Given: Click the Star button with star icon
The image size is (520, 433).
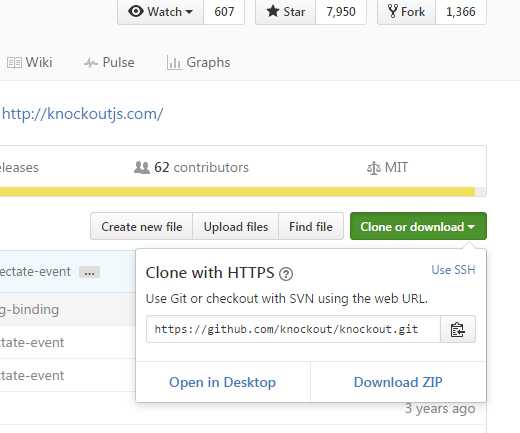Looking at the screenshot, I should point(285,12).
